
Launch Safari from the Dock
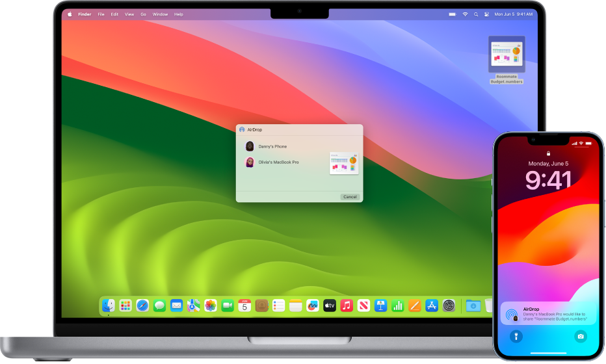tap(142, 305)
